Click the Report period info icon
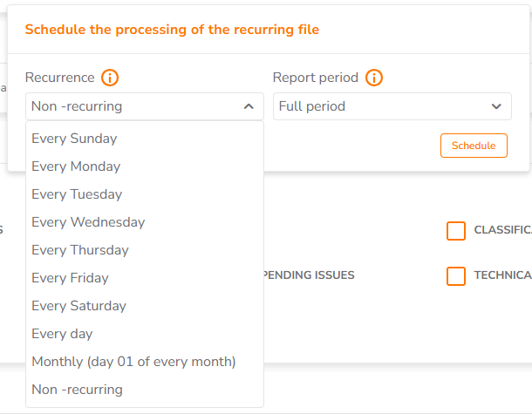Viewport: 532px width, 414px height. [x=374, y=78]
